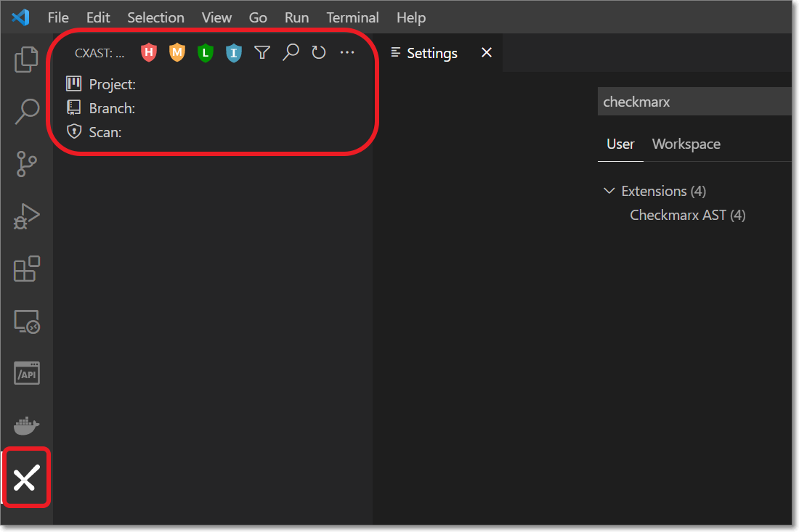
Task: Click the funnel filter icon
Action: [262, 52]
